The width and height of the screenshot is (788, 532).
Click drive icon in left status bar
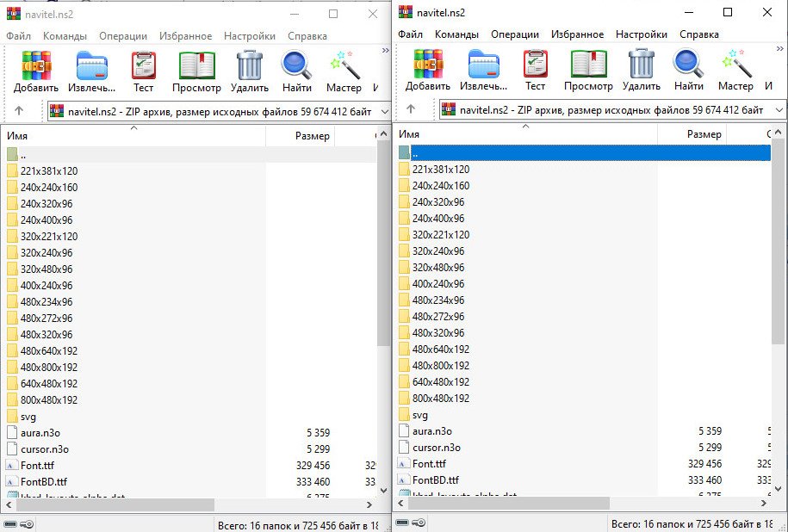[10, 524]
